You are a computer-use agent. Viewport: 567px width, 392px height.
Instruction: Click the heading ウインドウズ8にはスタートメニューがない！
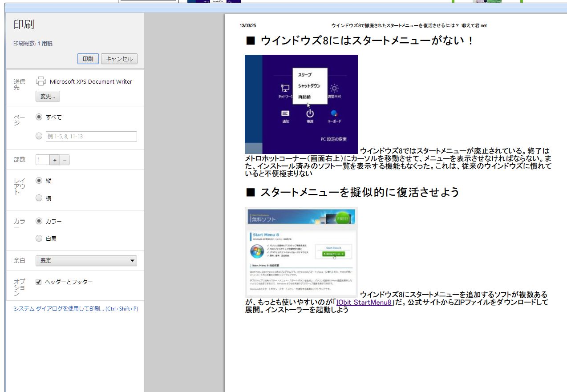360,41
